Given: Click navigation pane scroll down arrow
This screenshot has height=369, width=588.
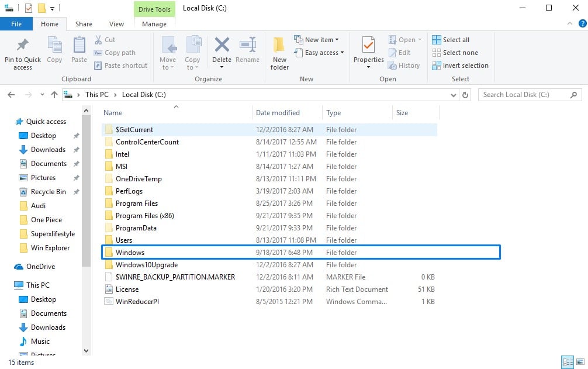Looking at the screenshot, I should [87, 351].
